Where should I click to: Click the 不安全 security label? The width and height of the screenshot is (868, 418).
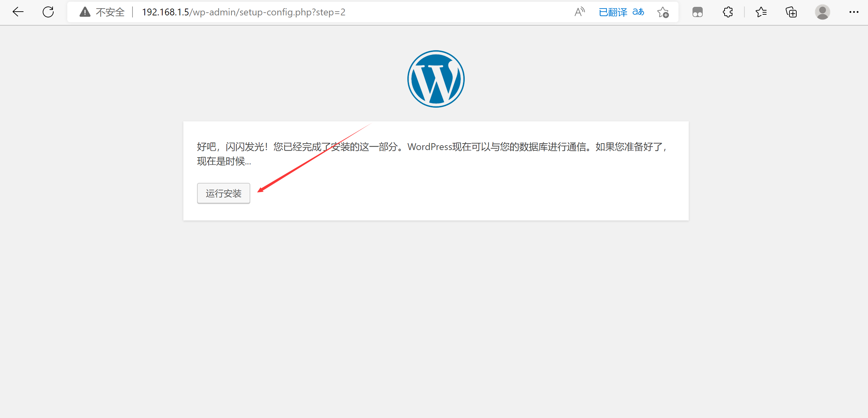tap(110, 12)
